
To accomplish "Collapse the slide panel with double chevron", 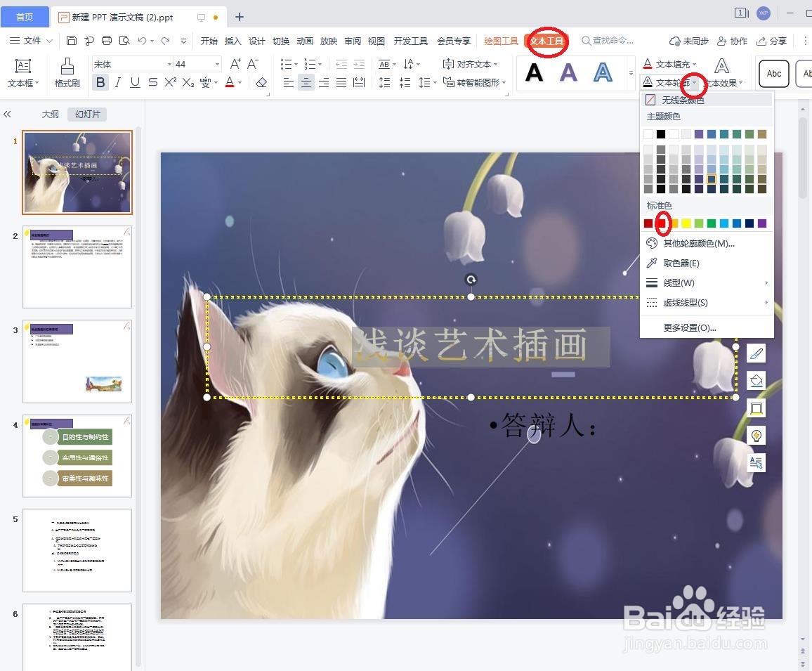I will click(x=7, y=114).
